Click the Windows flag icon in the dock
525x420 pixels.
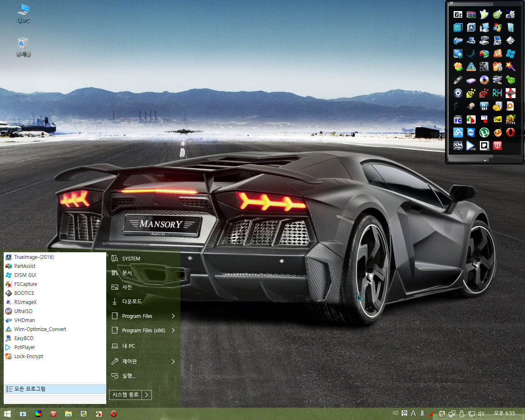coord(498,27)
